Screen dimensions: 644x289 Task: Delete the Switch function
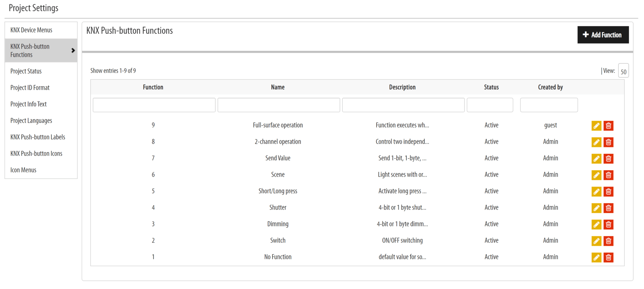(x=608, y=241)
